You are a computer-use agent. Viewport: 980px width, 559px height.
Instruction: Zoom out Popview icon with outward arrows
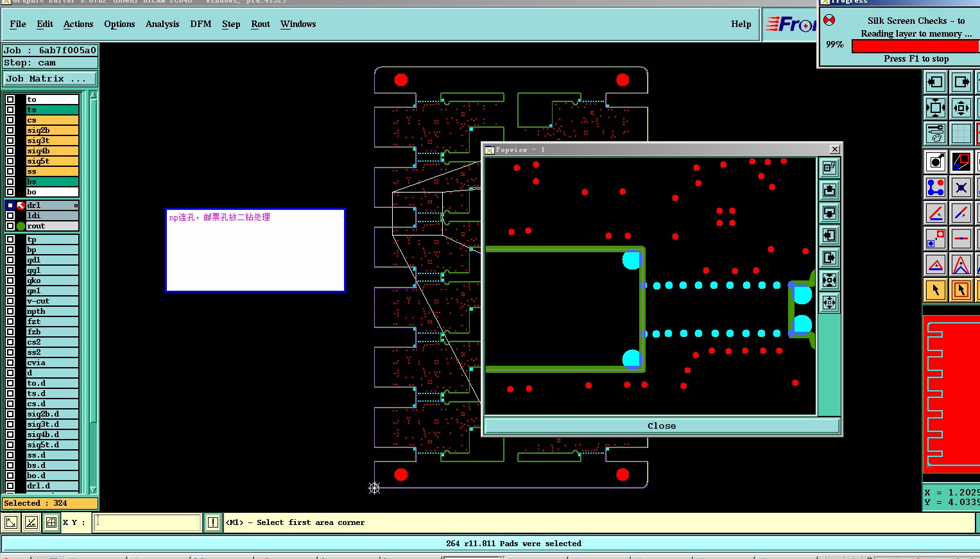coord(830,302)
